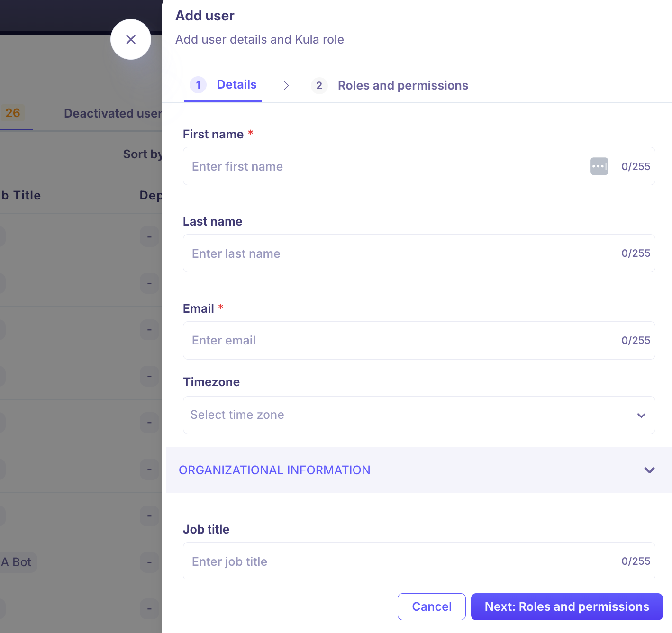Click the password manager icon in First name
The height and width of the screenshot is (633, 672).
point(599,166)
